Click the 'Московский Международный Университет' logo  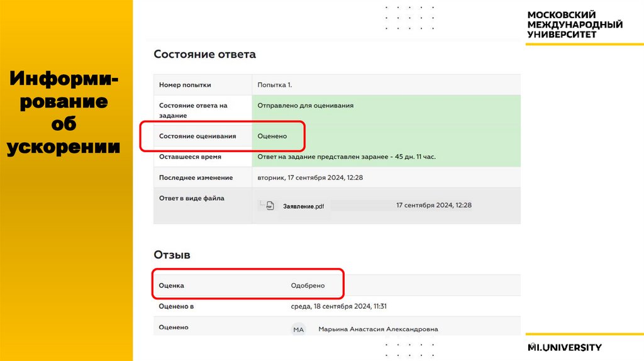tap(575, 25)
